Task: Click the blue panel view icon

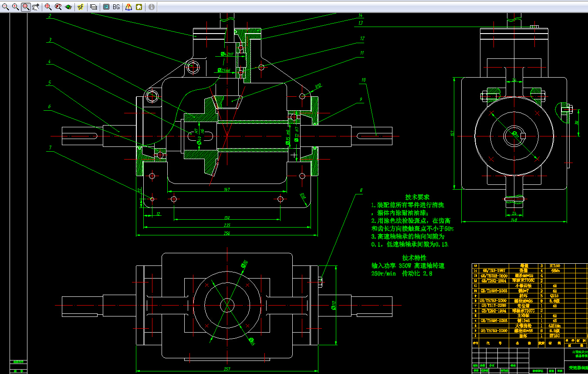Action: coord(106,7)
